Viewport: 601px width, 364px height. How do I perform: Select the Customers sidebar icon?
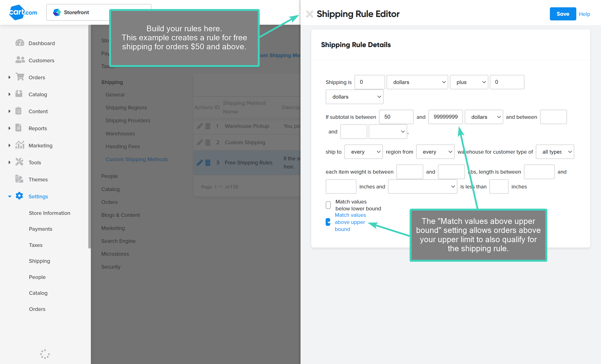click(x=20, y=60)
